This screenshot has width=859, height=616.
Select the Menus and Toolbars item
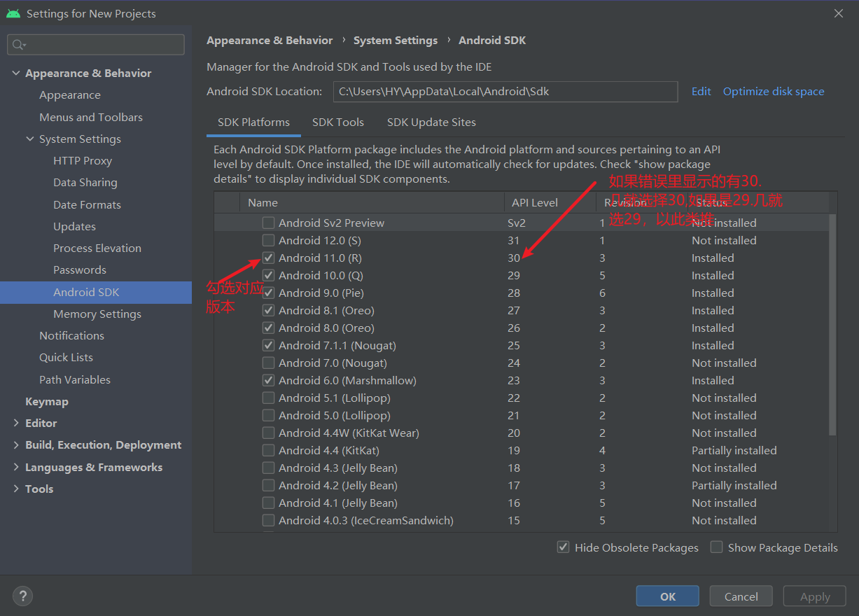pos(91,117)
